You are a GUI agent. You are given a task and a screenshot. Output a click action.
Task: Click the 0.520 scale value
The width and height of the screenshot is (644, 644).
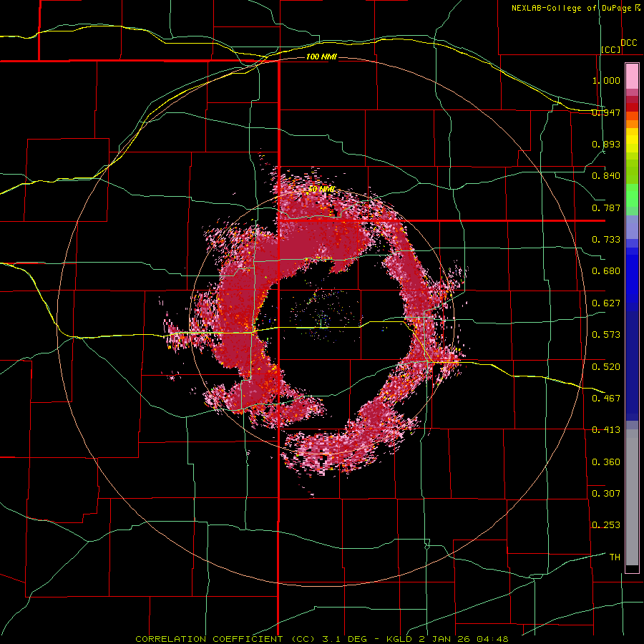(606, 366)
